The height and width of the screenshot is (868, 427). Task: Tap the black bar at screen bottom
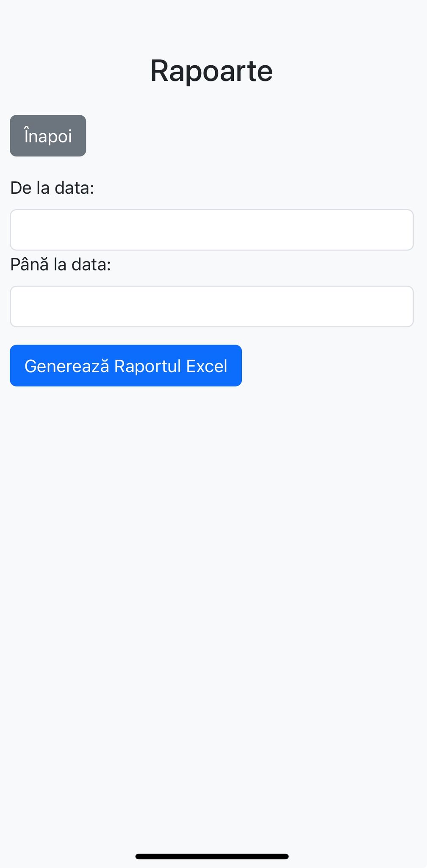click(x=212, y=856)
